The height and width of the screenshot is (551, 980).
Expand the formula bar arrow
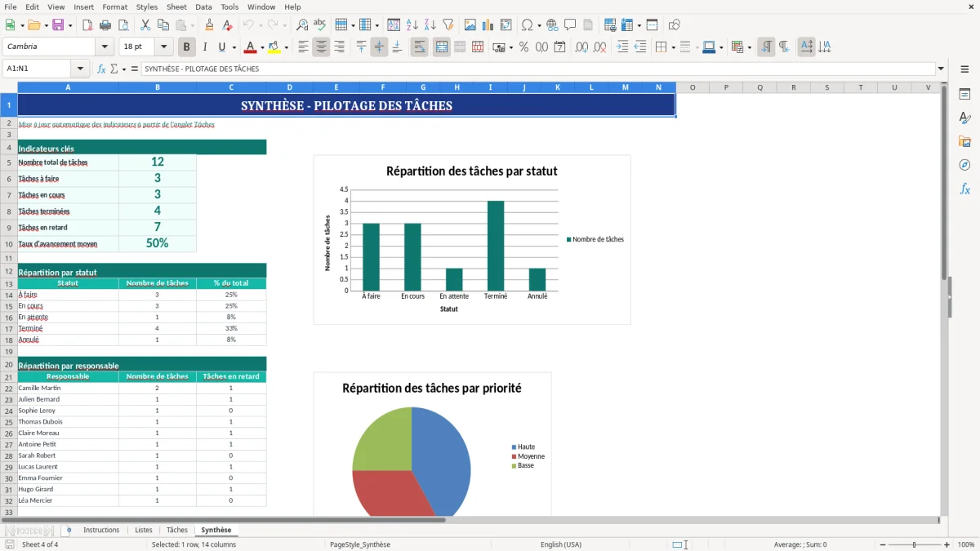942,69
